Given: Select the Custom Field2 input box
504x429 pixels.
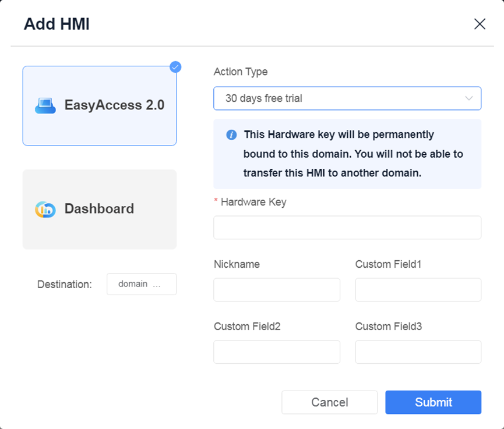Looking at the screenshot, I should pyautogui.click(x=277, y=352).
